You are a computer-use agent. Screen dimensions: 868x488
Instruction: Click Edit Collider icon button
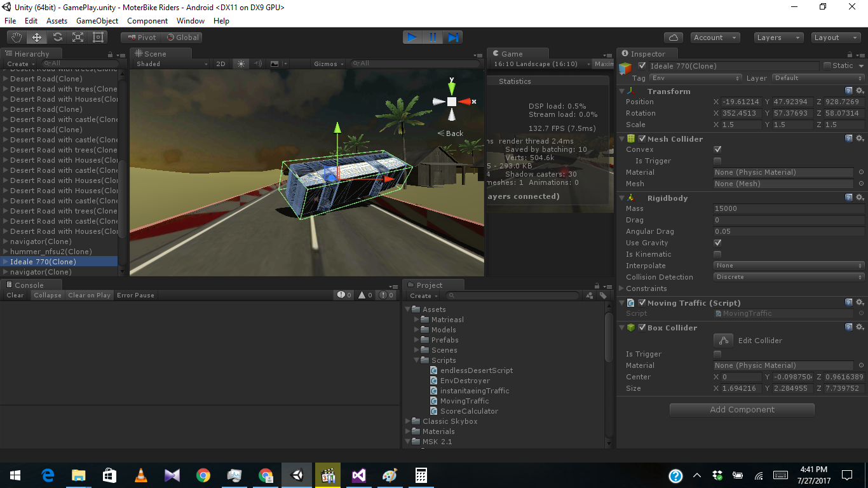pyautogui.click(x=724, y=341)
